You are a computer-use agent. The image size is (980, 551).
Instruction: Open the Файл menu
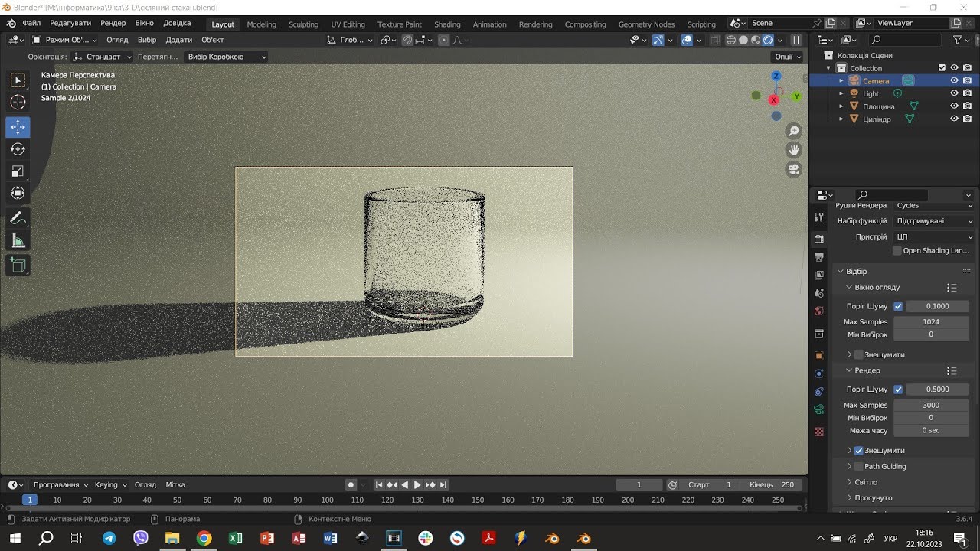(x=31, y=23)
